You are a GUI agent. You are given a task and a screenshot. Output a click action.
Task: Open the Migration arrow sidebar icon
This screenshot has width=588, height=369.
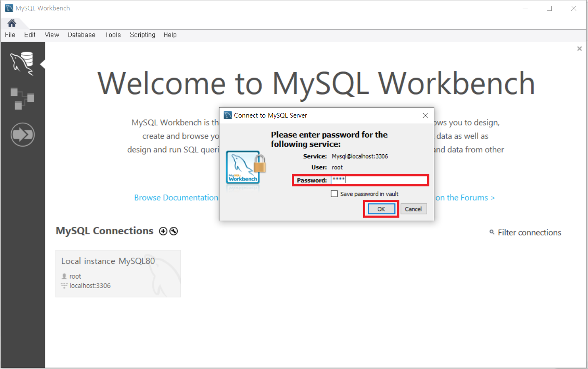point(22,135)
